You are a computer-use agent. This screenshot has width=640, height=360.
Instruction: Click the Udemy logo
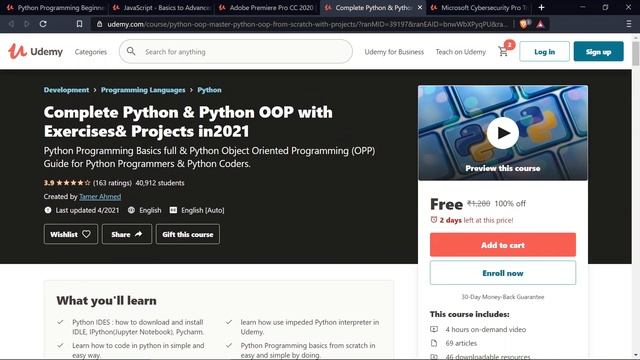coord(36,51)
